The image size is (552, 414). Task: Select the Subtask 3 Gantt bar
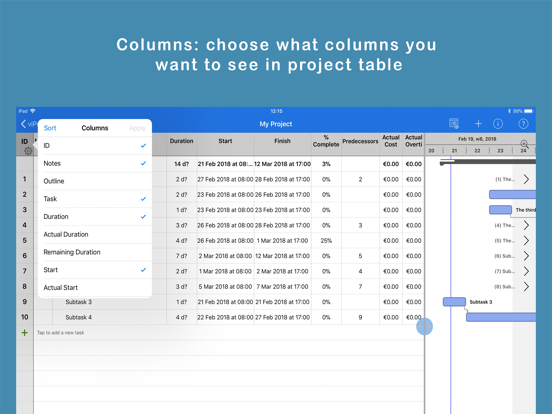(454, 302)
